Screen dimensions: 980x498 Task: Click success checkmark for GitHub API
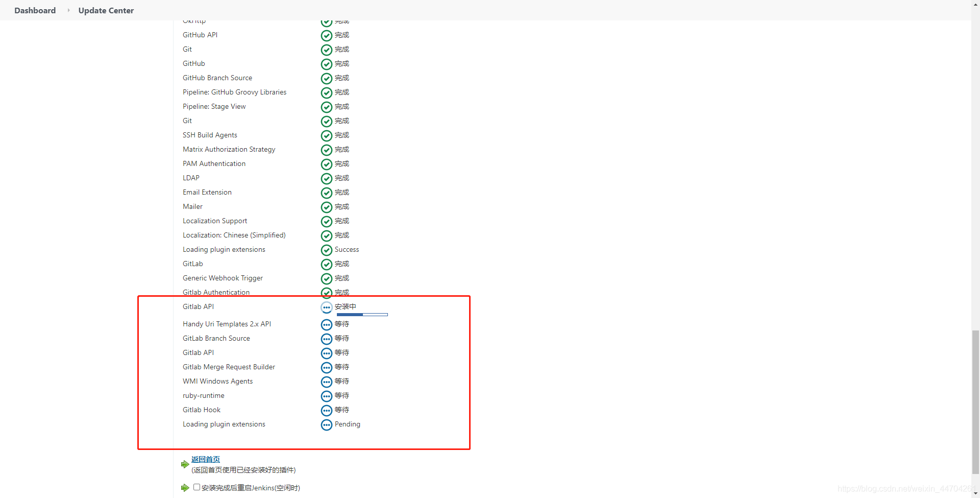pos(327,36)
